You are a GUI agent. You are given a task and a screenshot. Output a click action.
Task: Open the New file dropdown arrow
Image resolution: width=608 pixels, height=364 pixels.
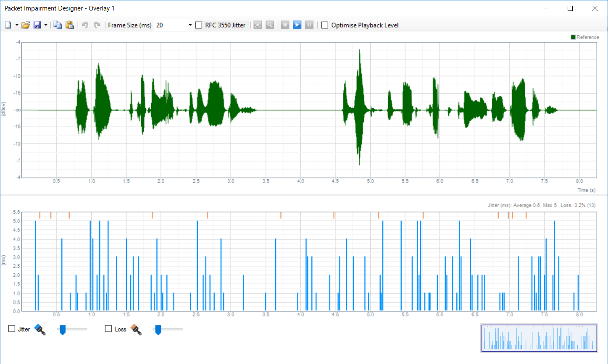click(17, 25)
